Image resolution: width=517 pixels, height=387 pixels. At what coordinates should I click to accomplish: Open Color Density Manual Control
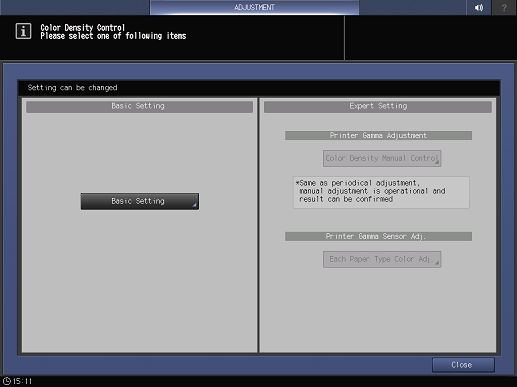382,158
